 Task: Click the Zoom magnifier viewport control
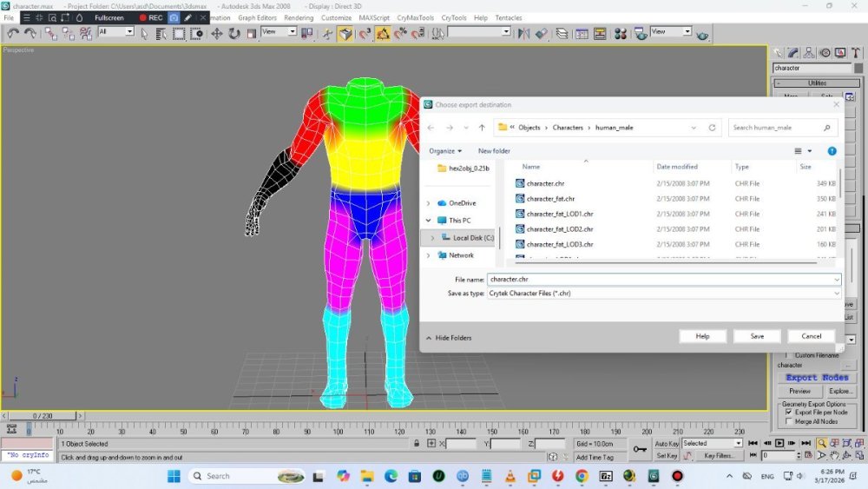pyautogui.click(x=822, y=443)
